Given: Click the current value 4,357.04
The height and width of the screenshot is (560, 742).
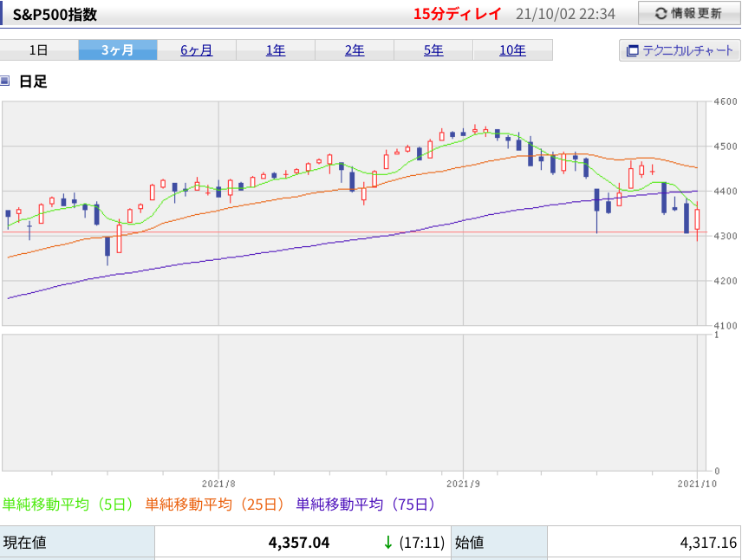Looking at the screenshot, I should click(299, 543).
